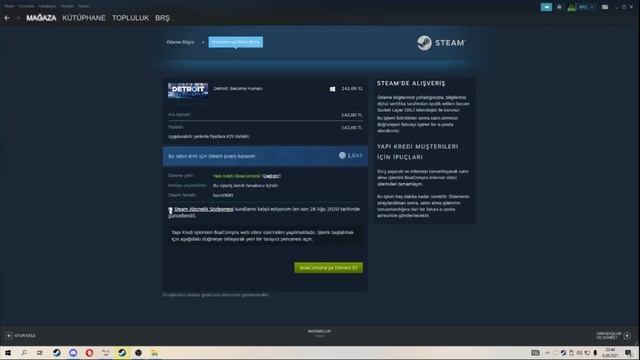
Task: Open File Explorer folder on taskbar
Action: pyautogui.click(x=154, y=353)
